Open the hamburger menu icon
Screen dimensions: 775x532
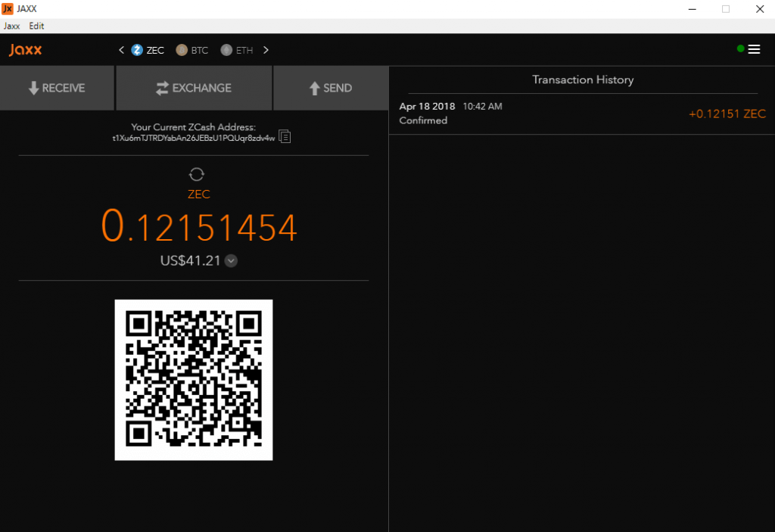pyautogui.click(x=754, y=48)
